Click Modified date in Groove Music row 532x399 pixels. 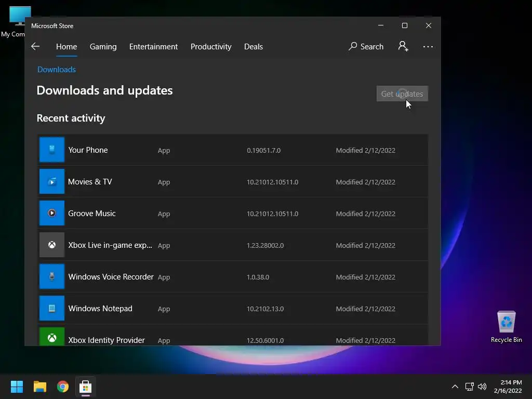click(365, 214)
